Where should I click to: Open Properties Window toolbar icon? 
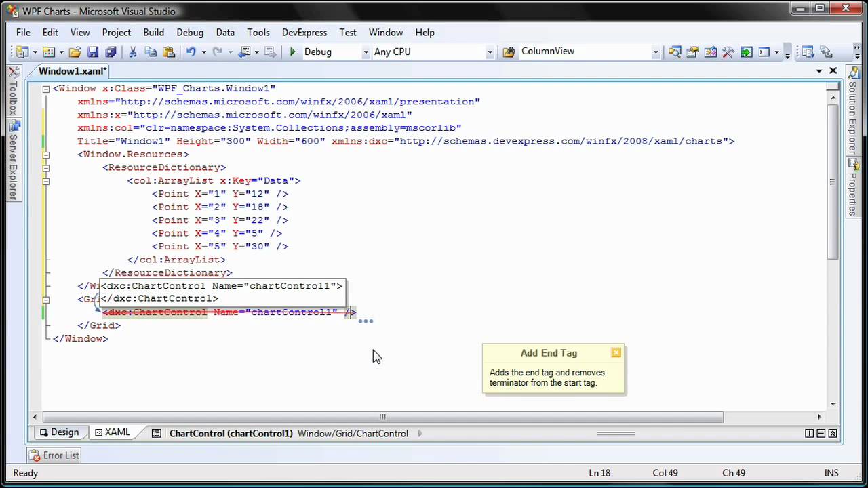pyautogui.click(x=692, y=52)
